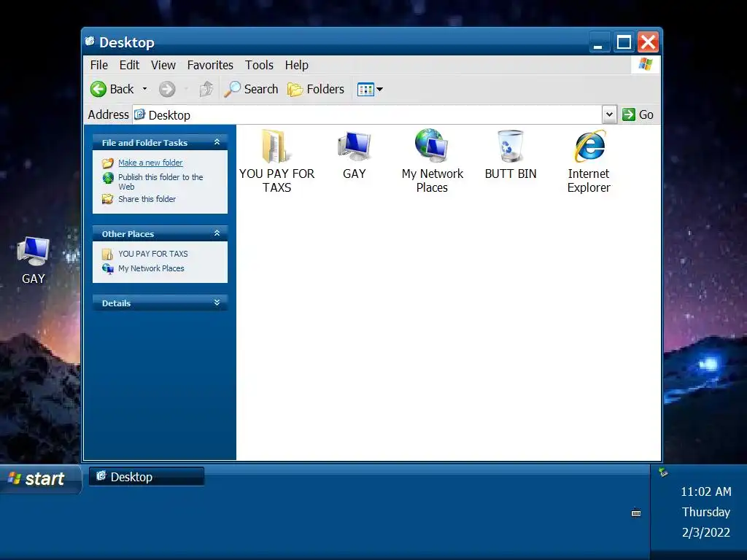The width and height of the screenshot is (747, 560).
Task: Open the View menu
Action: (163, 65)
